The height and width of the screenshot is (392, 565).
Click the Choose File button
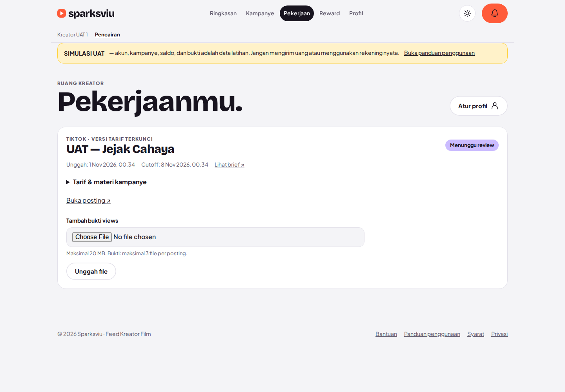point(92,237)
